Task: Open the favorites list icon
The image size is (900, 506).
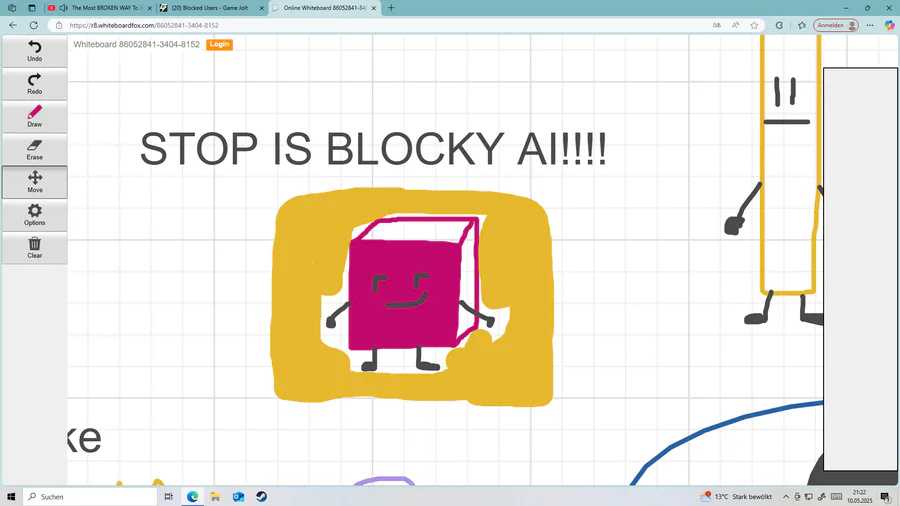Action: [x=802, y=25]
